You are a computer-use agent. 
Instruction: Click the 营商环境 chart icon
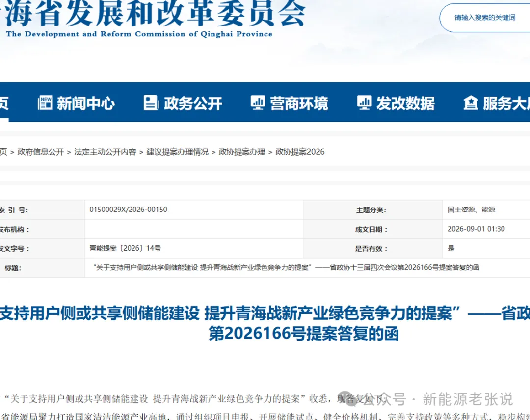pos(258,103)
